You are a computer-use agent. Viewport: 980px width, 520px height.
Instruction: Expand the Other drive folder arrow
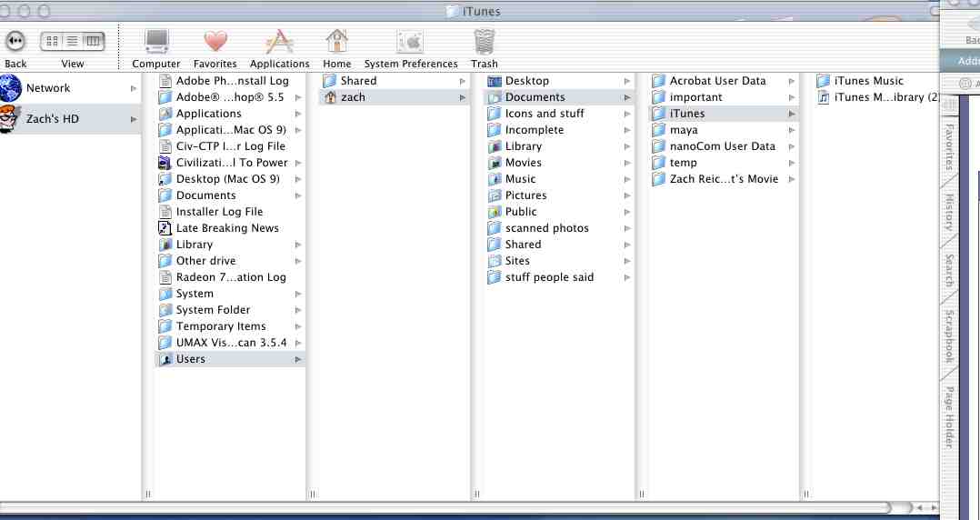pos(298,261)
